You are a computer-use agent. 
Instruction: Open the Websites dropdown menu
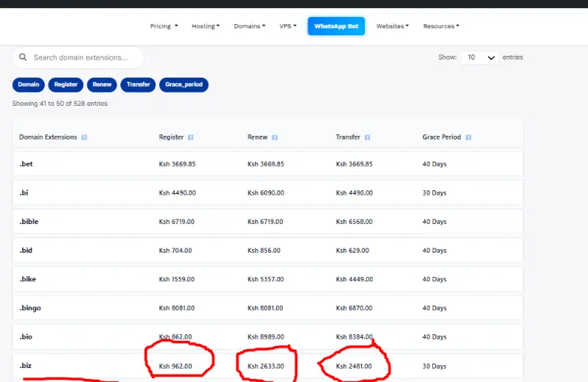pos(392,26)
